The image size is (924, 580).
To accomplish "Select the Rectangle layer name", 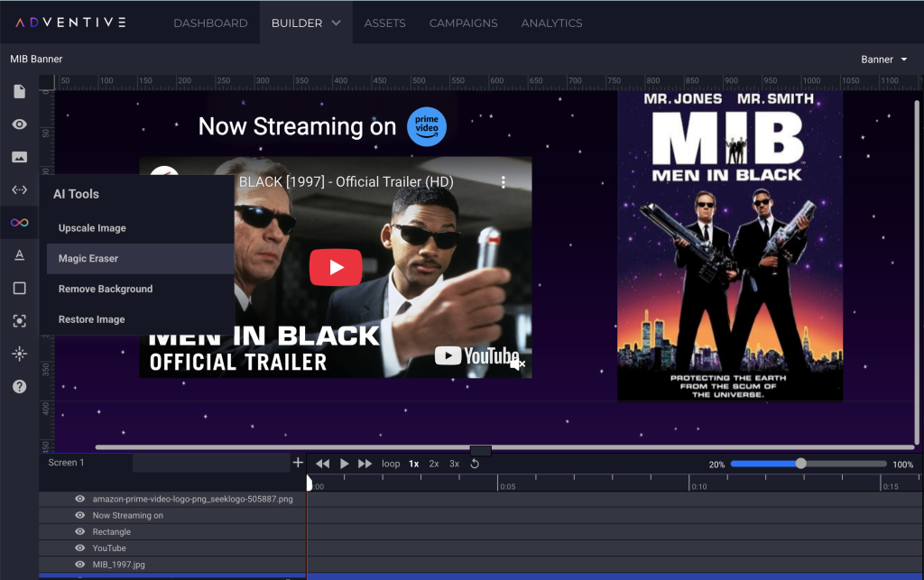I will coord(111,531).
